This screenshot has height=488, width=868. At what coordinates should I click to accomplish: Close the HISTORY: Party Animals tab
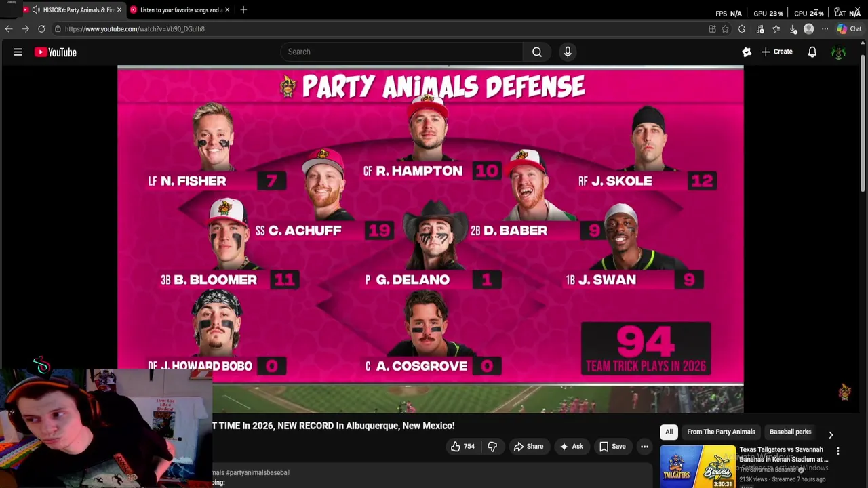119,9
